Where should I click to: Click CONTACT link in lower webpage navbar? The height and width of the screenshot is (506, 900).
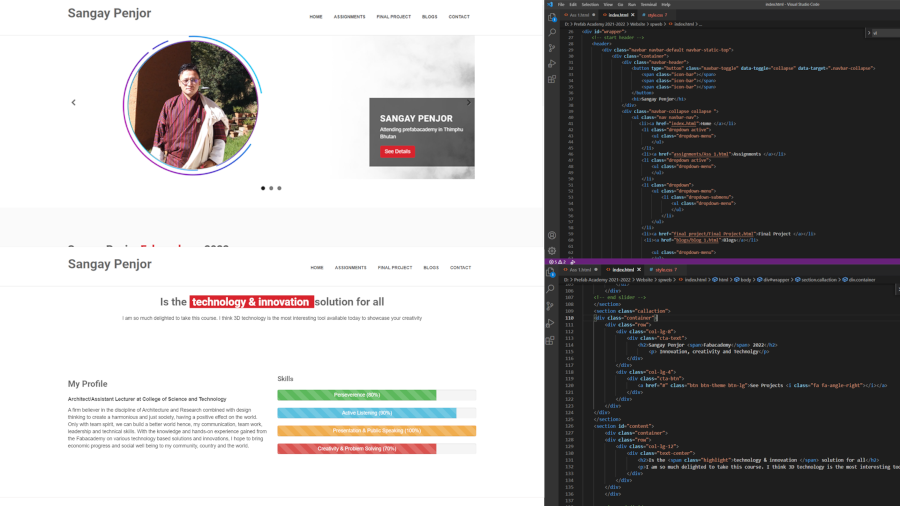460,267
